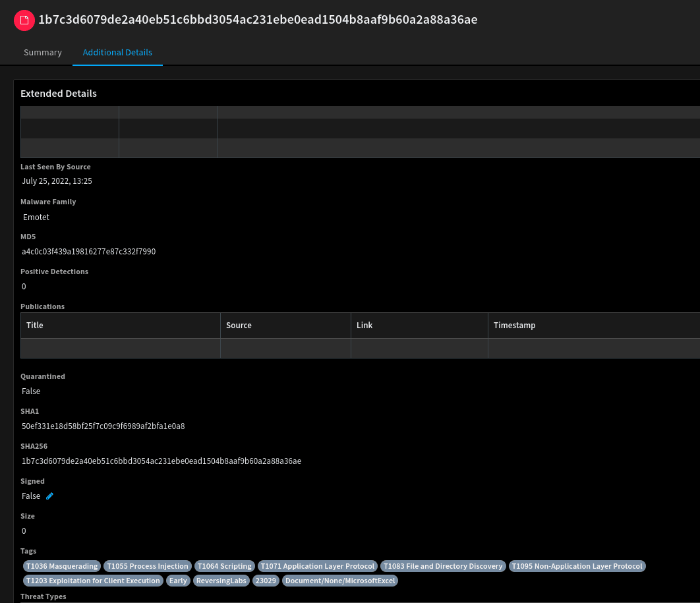
Task: Click the ReversingLabs tag
Action: click(221, 580)
